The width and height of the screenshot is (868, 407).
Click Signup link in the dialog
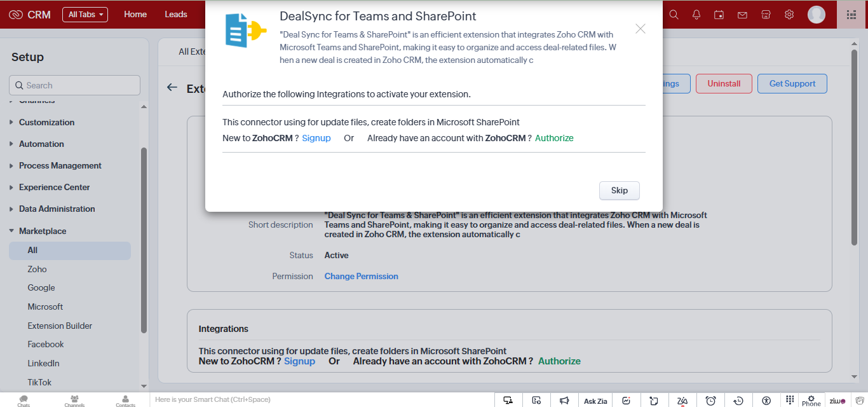click(316, 138)
